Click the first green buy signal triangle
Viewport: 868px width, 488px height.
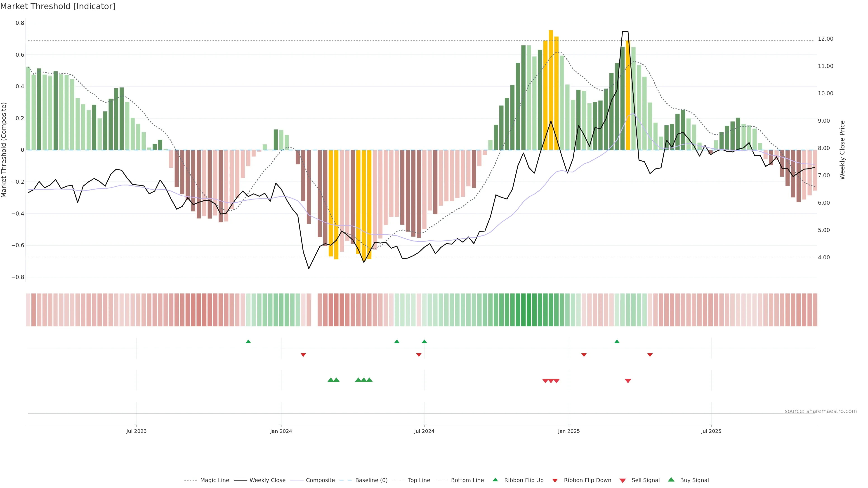(x=330, y=380)
